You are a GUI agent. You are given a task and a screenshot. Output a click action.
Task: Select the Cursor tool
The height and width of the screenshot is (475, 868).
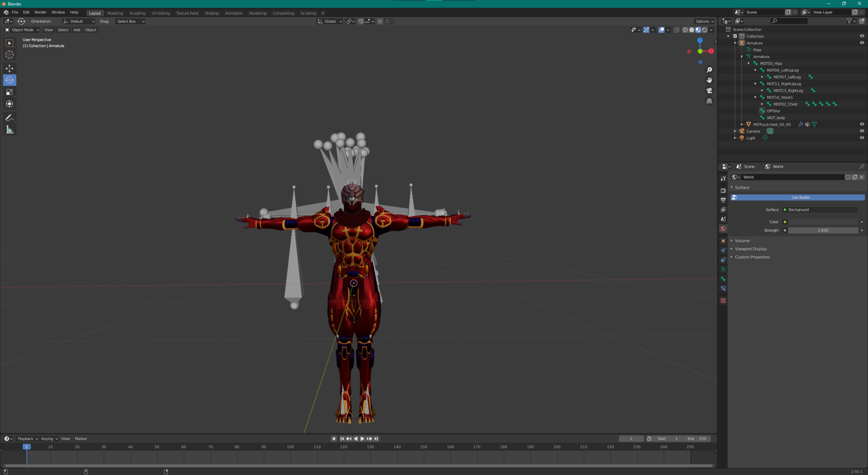(9, 55)
